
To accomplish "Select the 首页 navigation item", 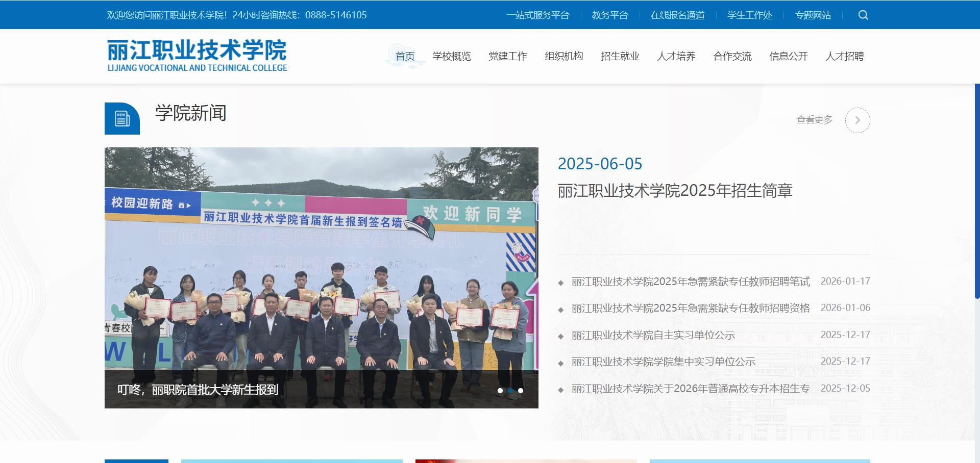I will tap(405, 56).
